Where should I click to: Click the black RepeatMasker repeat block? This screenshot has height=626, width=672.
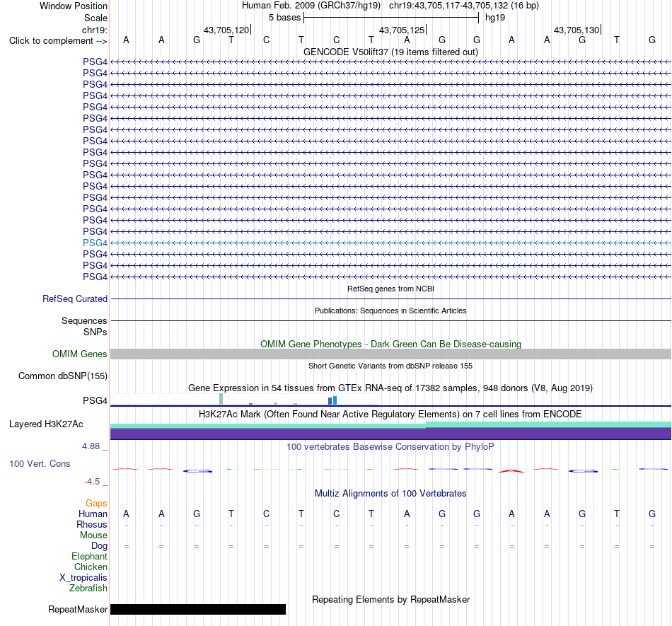pyautogui.click(x=198, y=609)
